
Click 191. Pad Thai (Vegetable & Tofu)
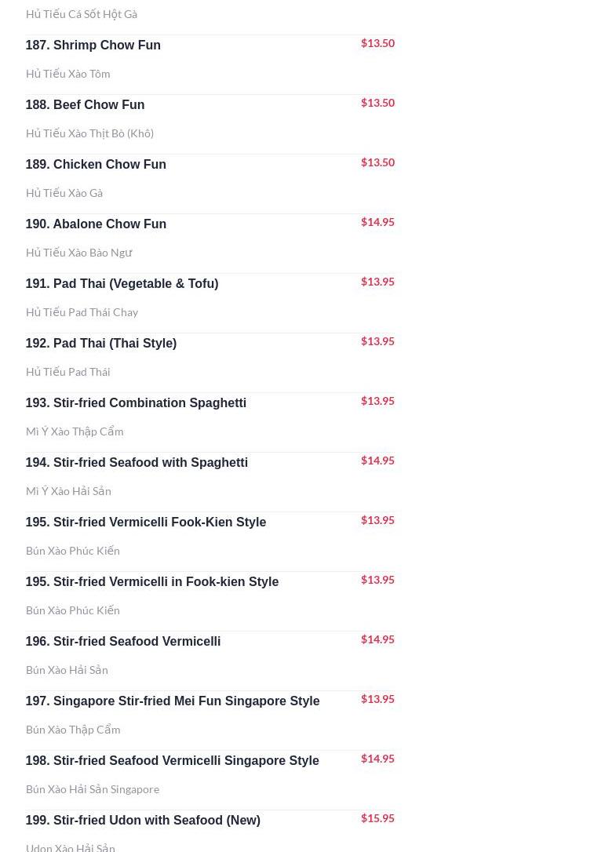pos(122,284)
